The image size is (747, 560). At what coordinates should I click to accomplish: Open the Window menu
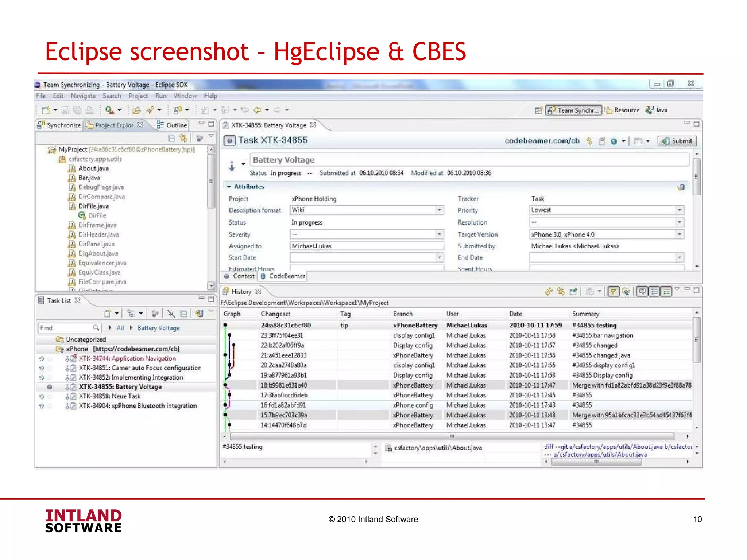tap(185, 96)
